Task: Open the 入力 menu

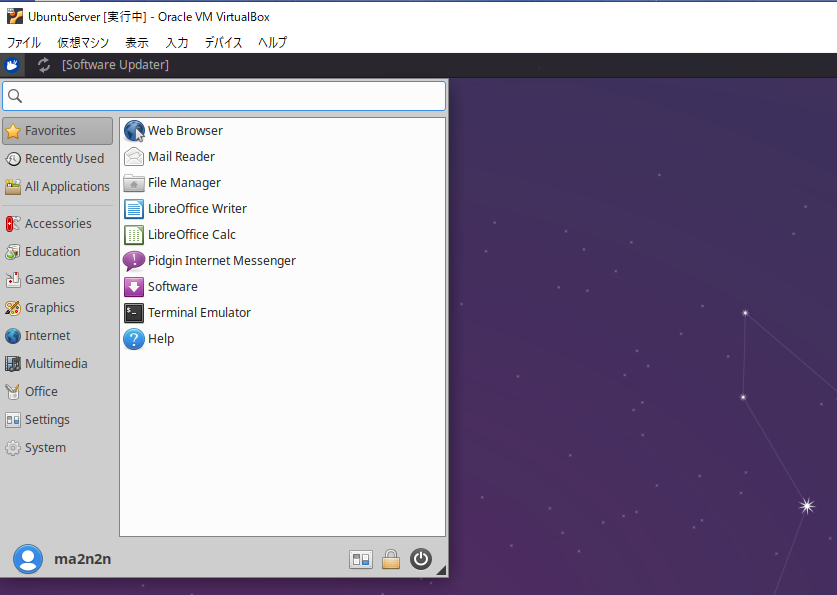Action: coord(177,43)
